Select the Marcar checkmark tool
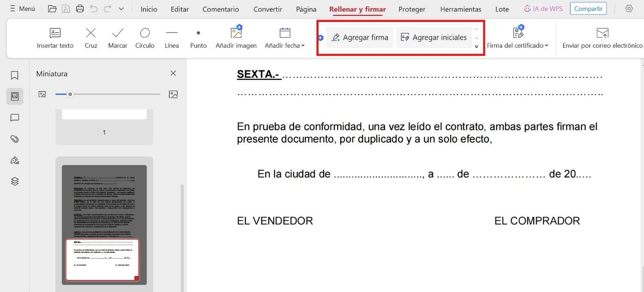This screenshot has height=292, width=644. [x=117, y=38]
